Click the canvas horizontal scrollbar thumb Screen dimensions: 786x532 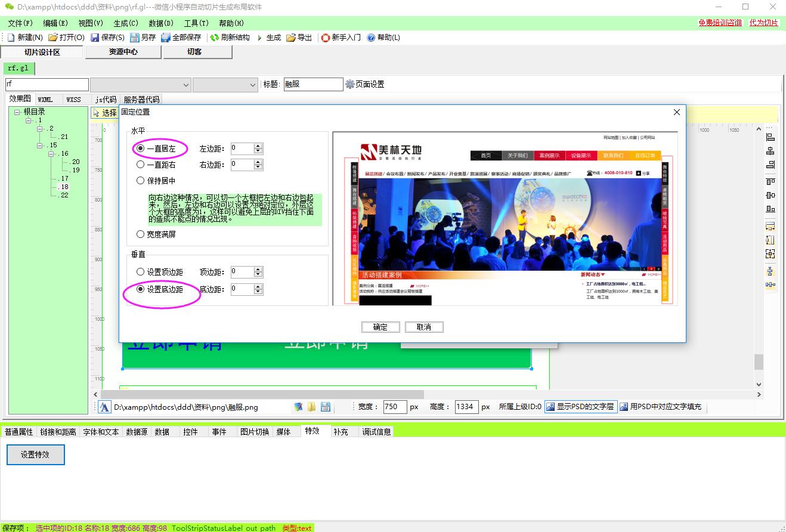tap(262, 394)
